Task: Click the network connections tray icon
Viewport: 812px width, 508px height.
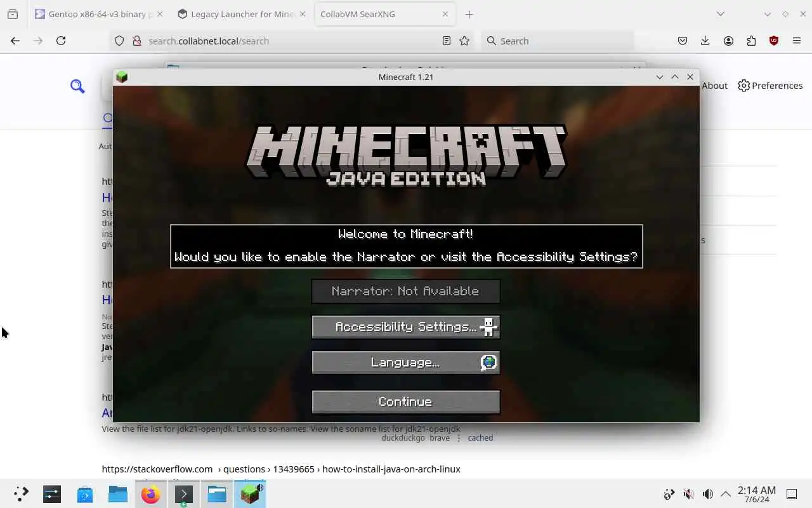Action: coord(669,494)
